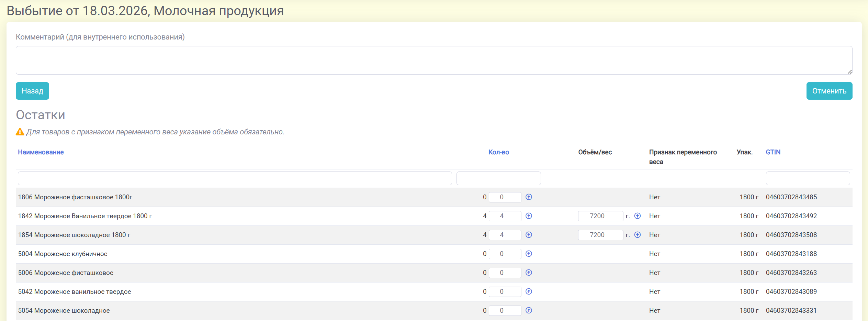Sort table by Кол-во column header
868x321 pixels.
click(x=498, y=152)
